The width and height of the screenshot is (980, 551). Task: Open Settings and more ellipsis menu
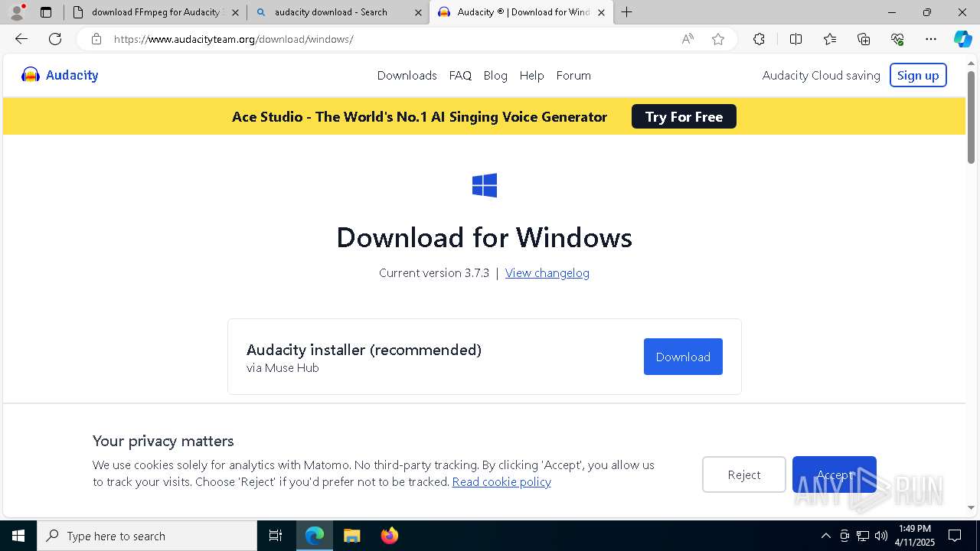coord(931,39)
